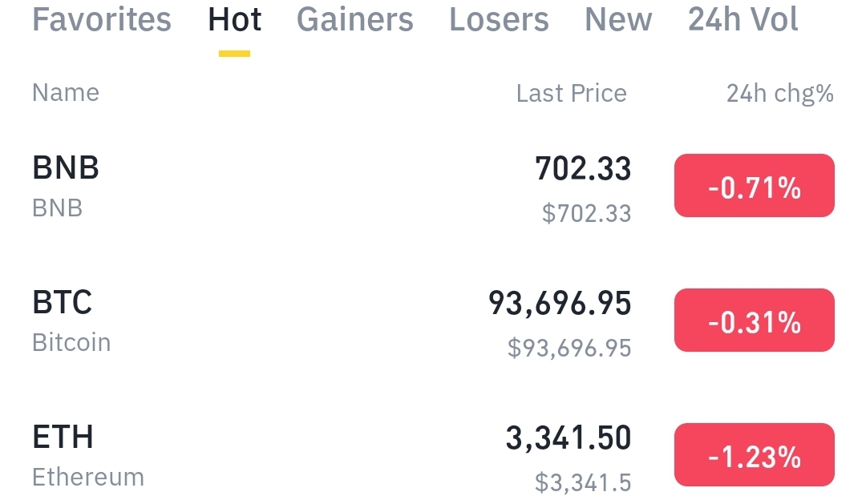This screenshot has width=866, height=504.
Task: Switch to the Favorites tab
Action: click(102, 20)
